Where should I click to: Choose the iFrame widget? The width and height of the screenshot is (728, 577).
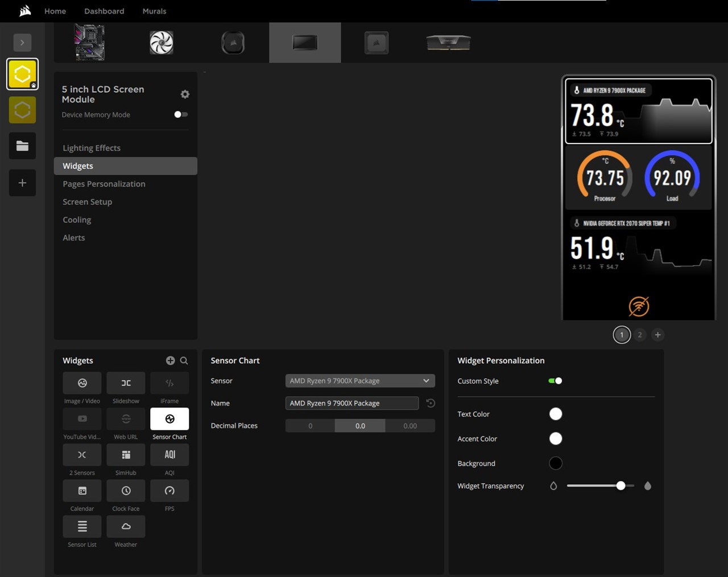click(x=169, y=383)
